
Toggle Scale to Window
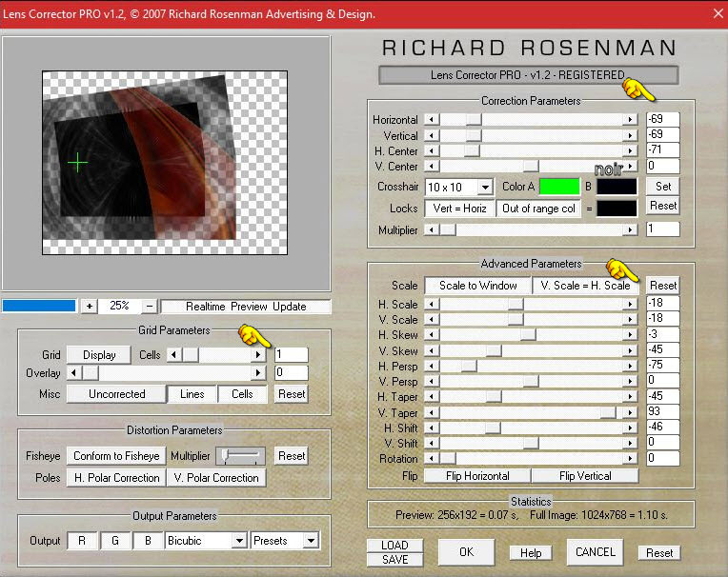coord(477,286)
